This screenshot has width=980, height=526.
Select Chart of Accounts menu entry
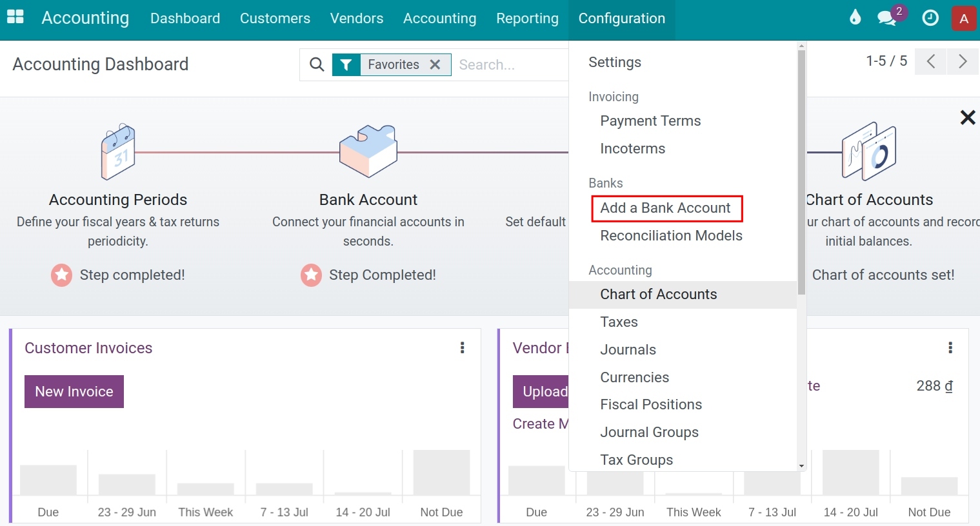click(658, 295)
